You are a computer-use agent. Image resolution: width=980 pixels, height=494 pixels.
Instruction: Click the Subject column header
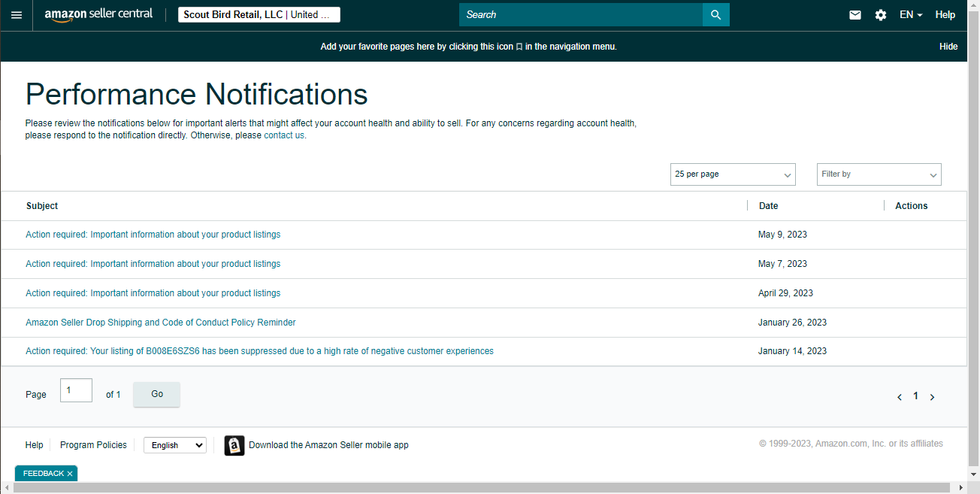coord(42,206)
